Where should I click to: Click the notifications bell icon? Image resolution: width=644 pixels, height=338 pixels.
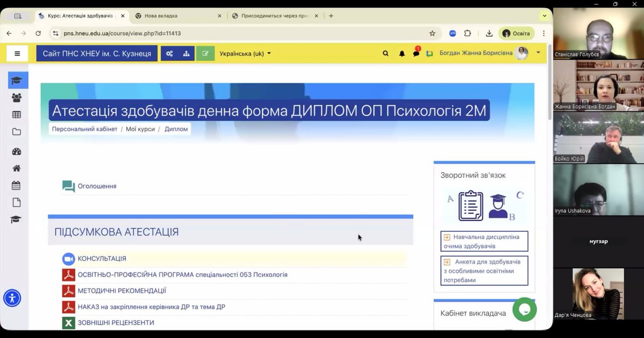point(401,53)
